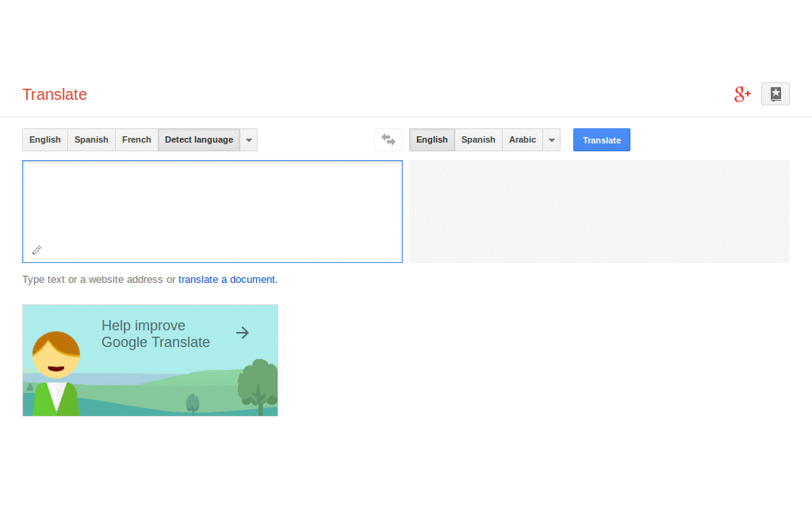
Task: Focus the source text input box
Action: click(213, 212)
